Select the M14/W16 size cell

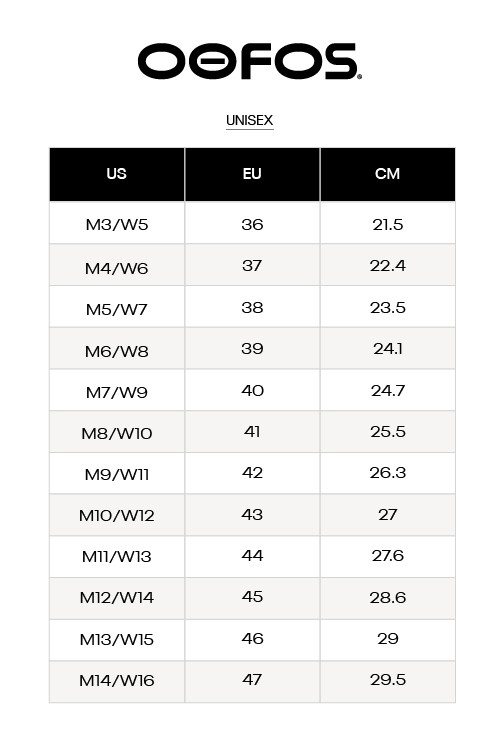(x=117, y=681)
